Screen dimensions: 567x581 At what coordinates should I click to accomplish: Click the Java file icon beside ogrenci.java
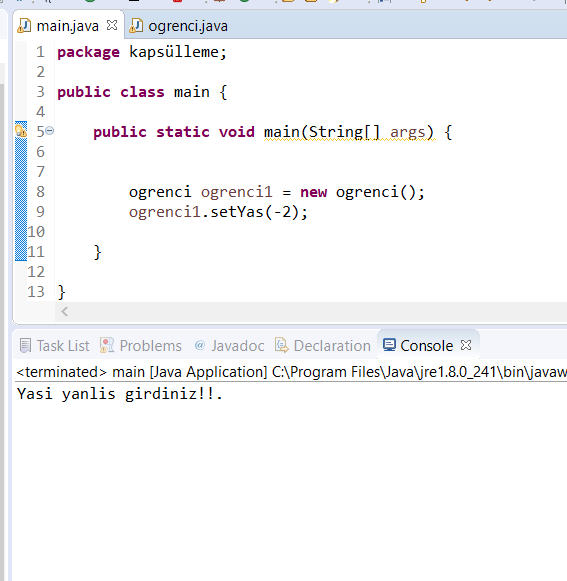(x=136, y=26)
